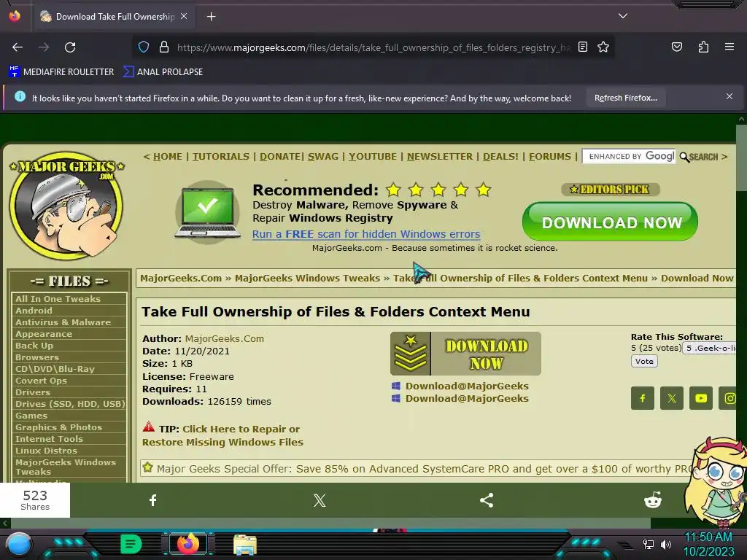This screenshot has width=747, height=560.
Task: Click the volume speaker tray icon
Action: pyautogui.click(x=665, y=544)
